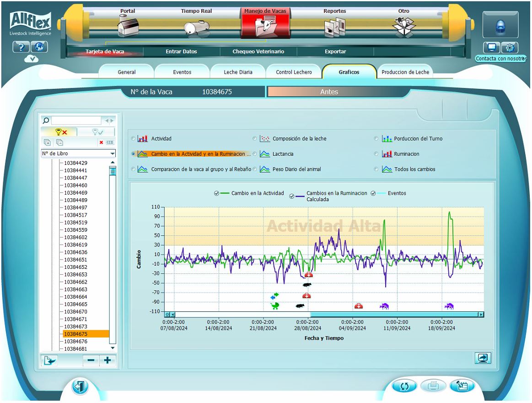Open Tiempo Real milk tank icon
Screen dimensions: 532x403
197,27
